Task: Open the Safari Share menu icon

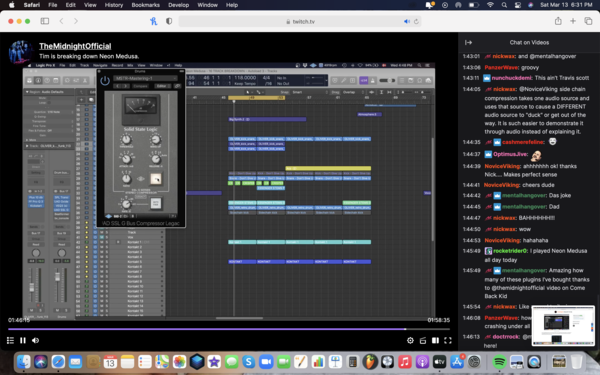Action: point(558,21)
